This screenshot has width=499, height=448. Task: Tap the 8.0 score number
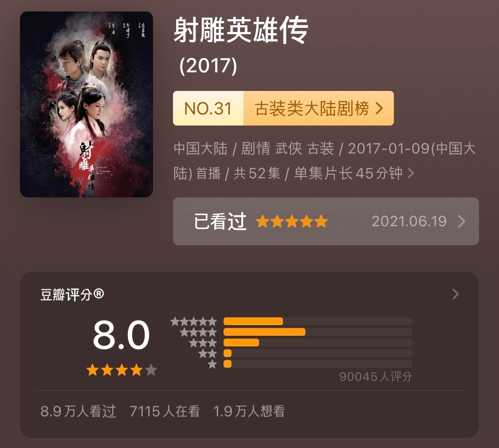coord(121,335)
